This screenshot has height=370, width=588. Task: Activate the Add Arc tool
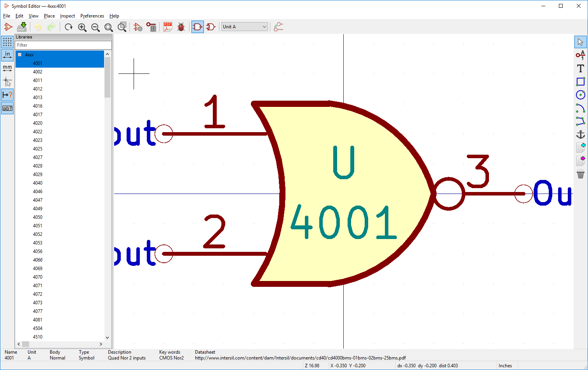[x=580, y=108]
